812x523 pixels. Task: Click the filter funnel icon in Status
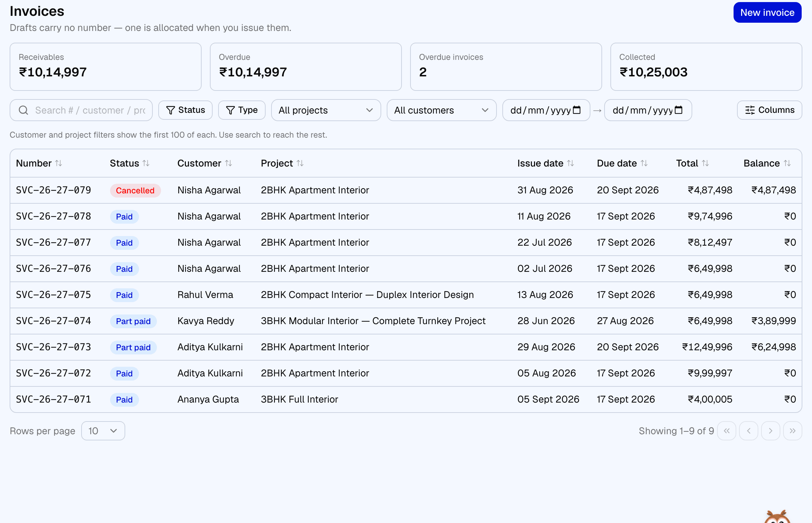pyautogui.click(x=170, y=110)
